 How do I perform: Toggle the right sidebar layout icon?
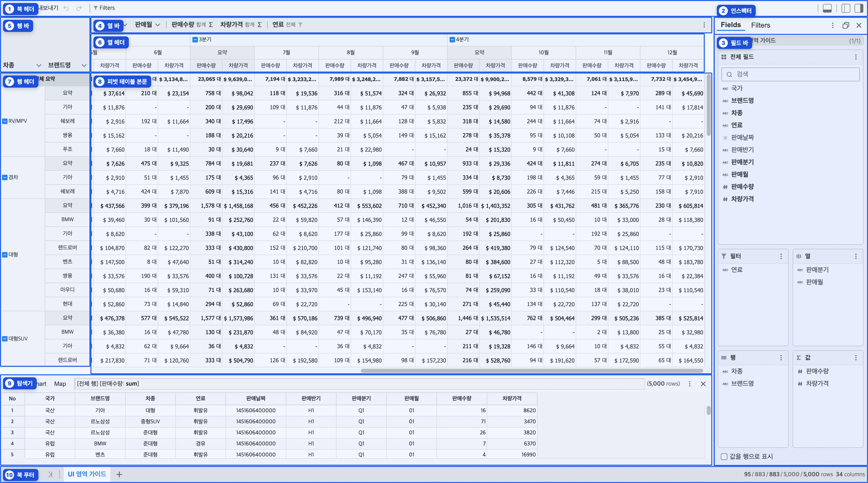coord(858,8)
